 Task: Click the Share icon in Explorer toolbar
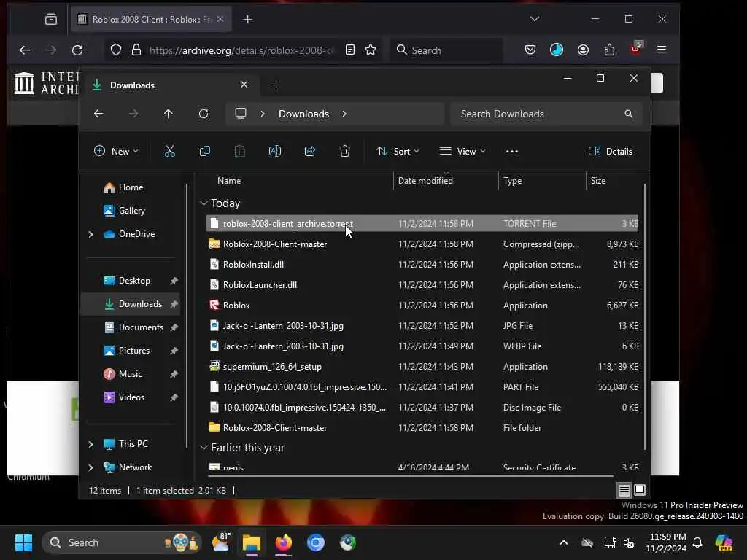coord(309,152)
